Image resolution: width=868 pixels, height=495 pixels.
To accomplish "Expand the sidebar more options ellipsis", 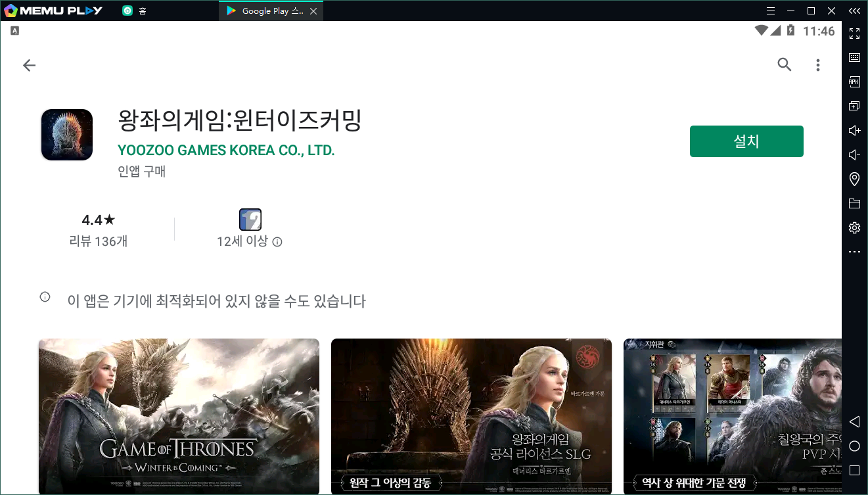I will pyautogui.click(x=854, y=251).
